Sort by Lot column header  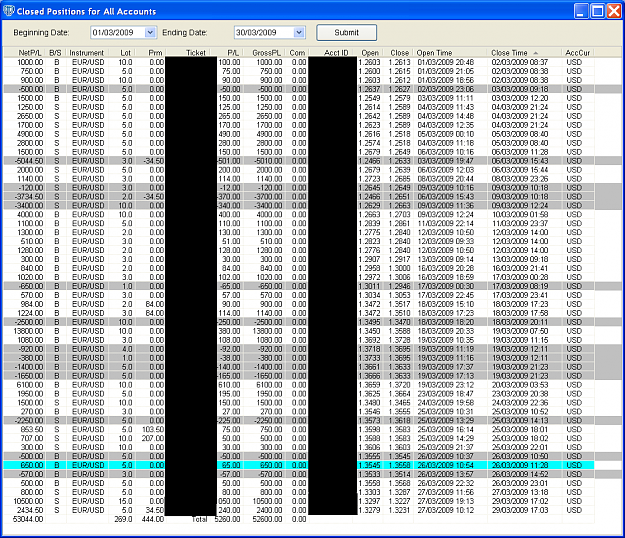coord(122,53)
